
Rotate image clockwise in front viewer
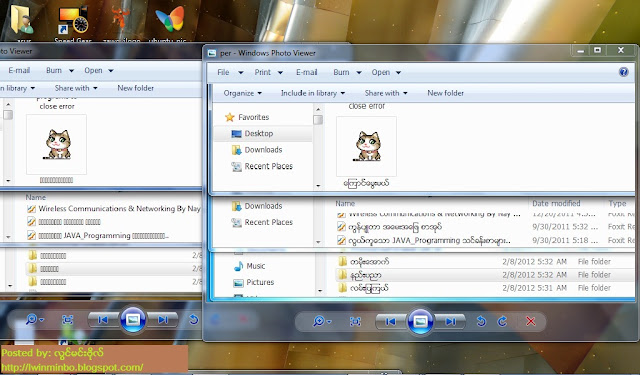(x=502, y=322)
